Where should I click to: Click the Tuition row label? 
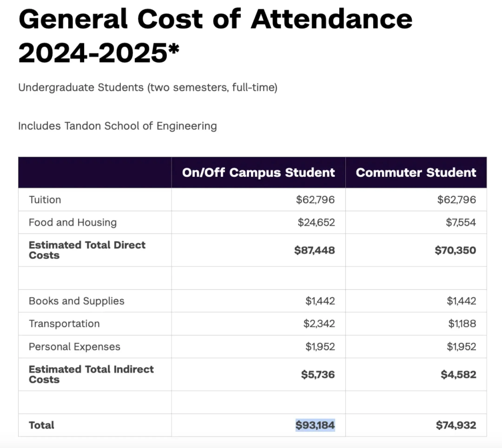click(45, 200)
